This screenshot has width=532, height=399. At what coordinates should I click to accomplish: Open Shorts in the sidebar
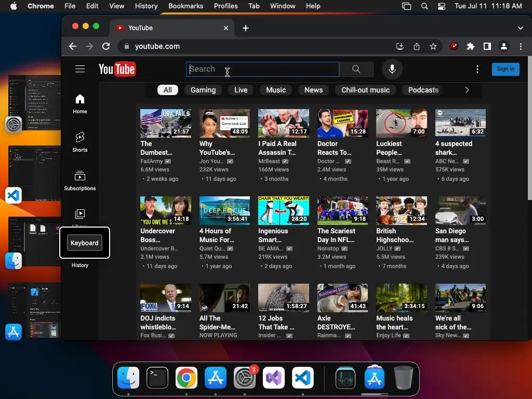pyautogui.click(x=79, y=142)
